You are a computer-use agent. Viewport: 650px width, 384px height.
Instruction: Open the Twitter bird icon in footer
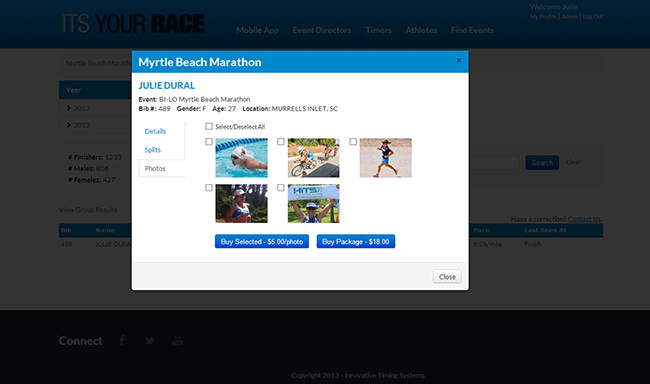[150, 341]
